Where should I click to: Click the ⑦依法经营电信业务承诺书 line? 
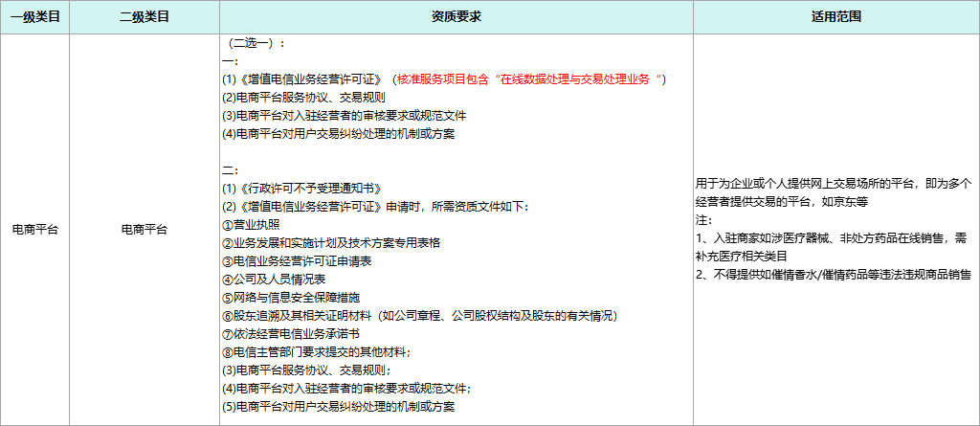tap(291, 333)
